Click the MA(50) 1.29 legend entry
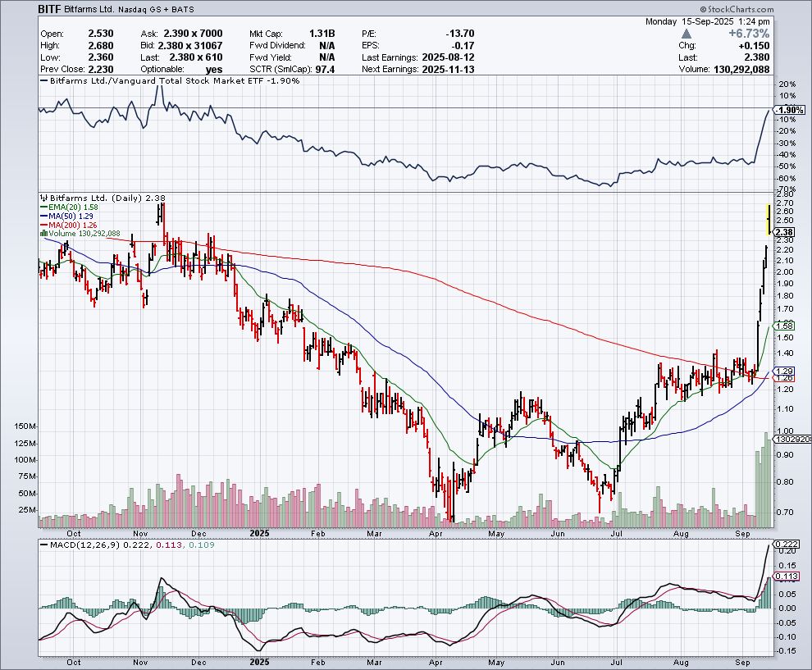Image resolution: width=812 pixels, height=670 pixels. pyautogui.click(x=67, y=216)
